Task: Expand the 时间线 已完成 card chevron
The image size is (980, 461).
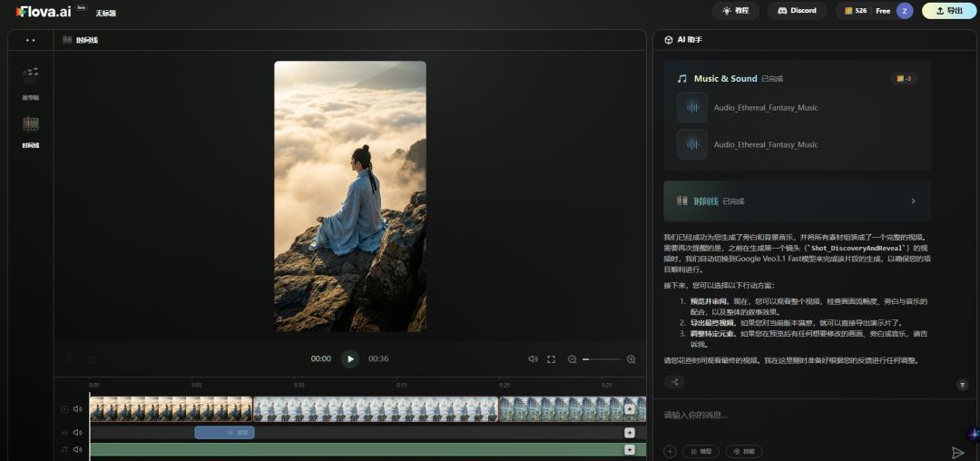Action: (913, 201)
